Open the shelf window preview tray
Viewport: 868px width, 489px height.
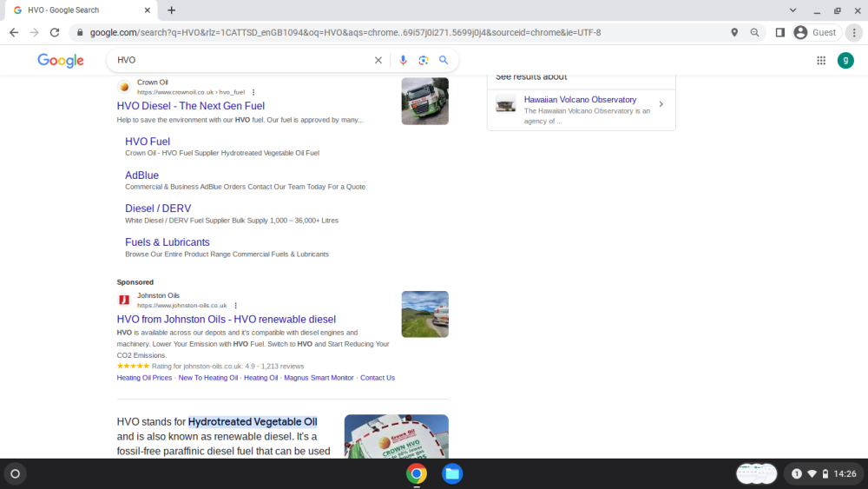[x=756, y=474]
